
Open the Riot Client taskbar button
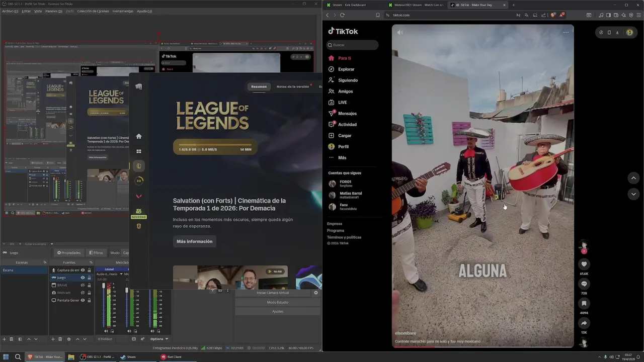click(172, 357)
